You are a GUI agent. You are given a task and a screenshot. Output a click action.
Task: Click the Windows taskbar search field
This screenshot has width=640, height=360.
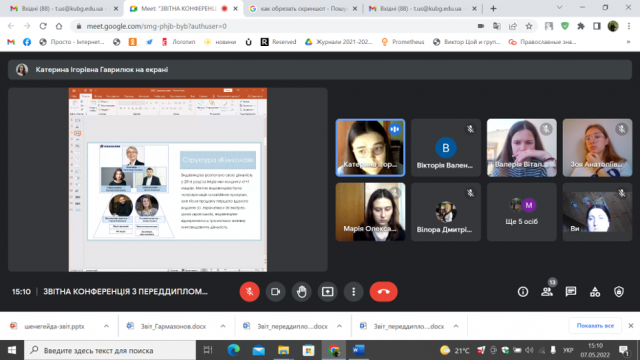(110, 350)
